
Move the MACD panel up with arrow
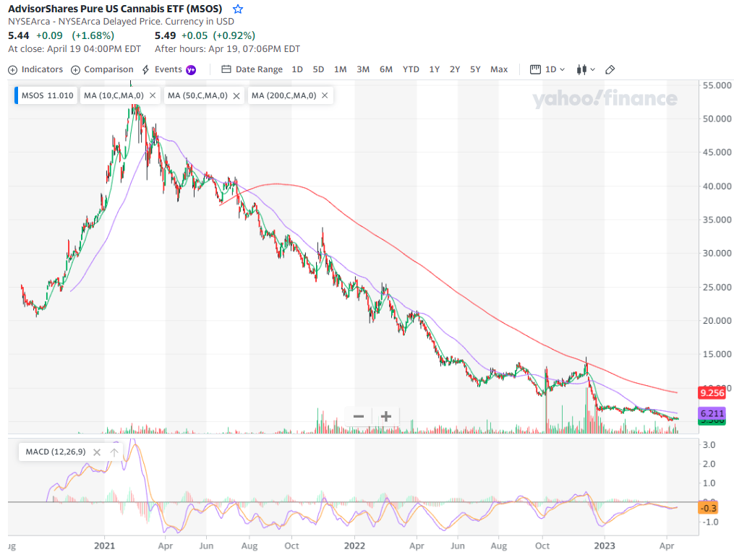pyautogui.click(x=114, y=452)
